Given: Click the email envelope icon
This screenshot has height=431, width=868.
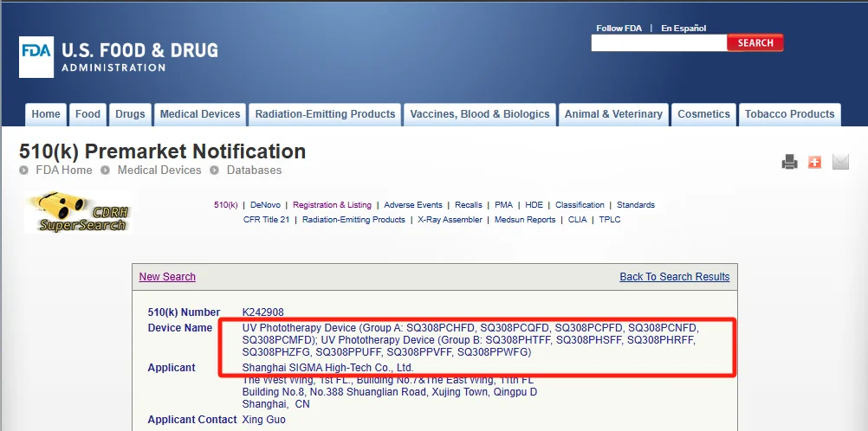Looking at the screenshot, I should click(x=840, y=162).
